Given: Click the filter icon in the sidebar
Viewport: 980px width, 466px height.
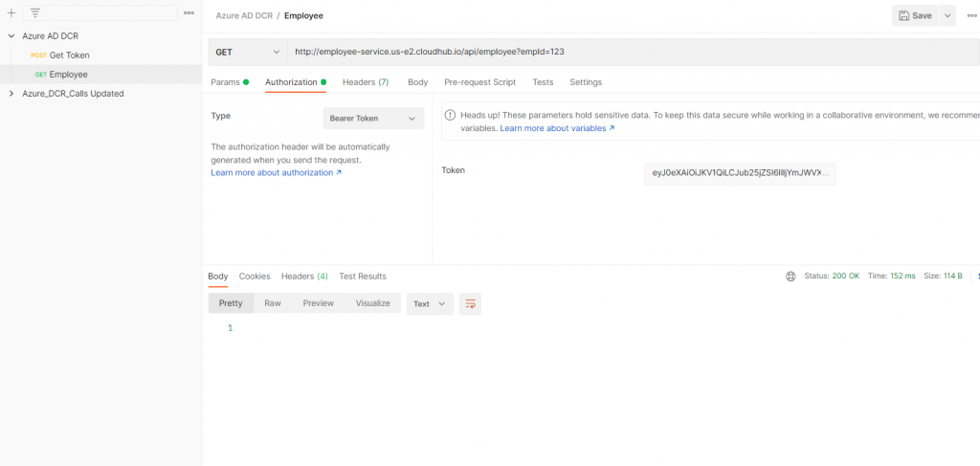Looking at the screenshot, I should (35, 13).
